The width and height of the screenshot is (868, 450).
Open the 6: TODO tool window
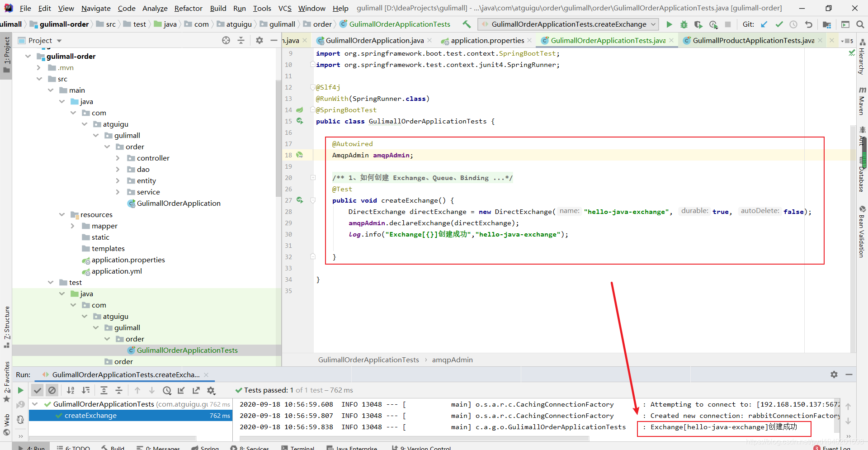click(x=73, y=448)
